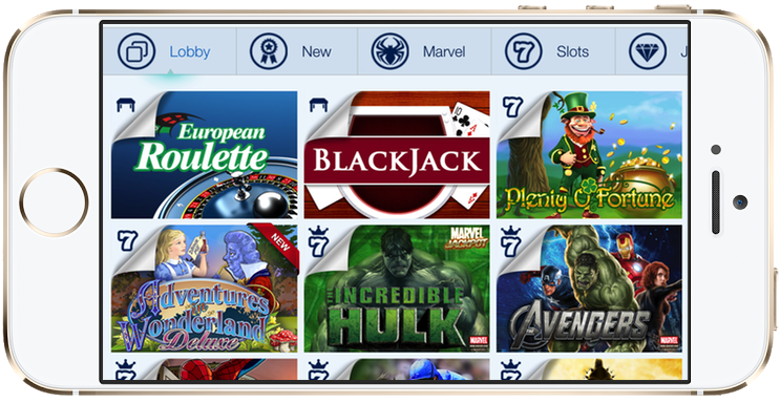
Task: Click table icon above European Roulette
Action: tap(125, 105)
